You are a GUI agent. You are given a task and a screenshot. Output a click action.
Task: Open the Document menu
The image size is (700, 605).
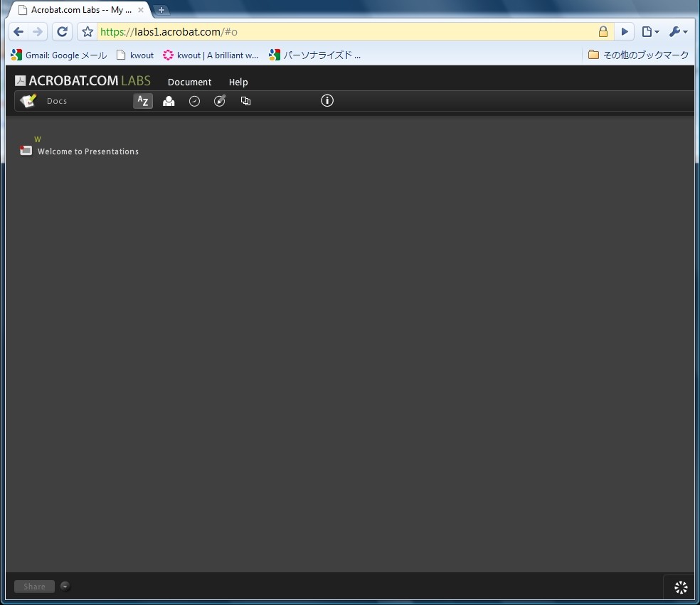(x=189, y=82)
